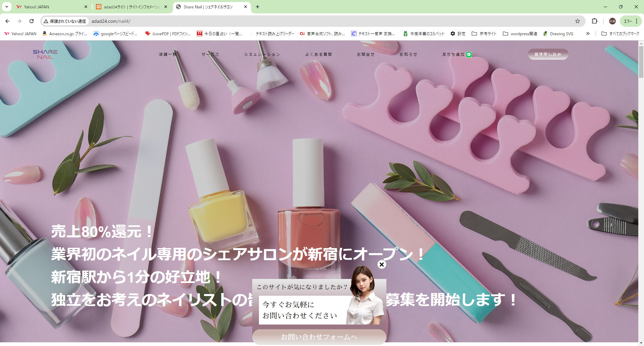Click the insecure connection warning icon

coord(46,21)
